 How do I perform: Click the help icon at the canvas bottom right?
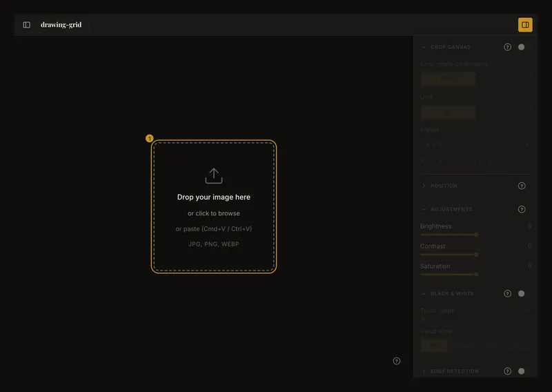click(396, 361)
